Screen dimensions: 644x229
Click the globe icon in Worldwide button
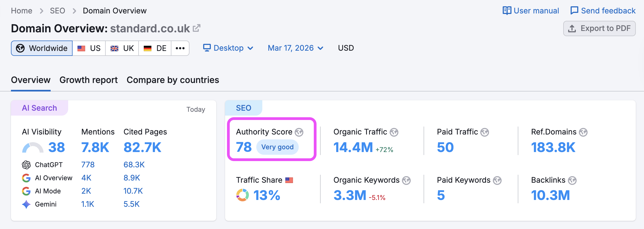click(x=20, y=48)
